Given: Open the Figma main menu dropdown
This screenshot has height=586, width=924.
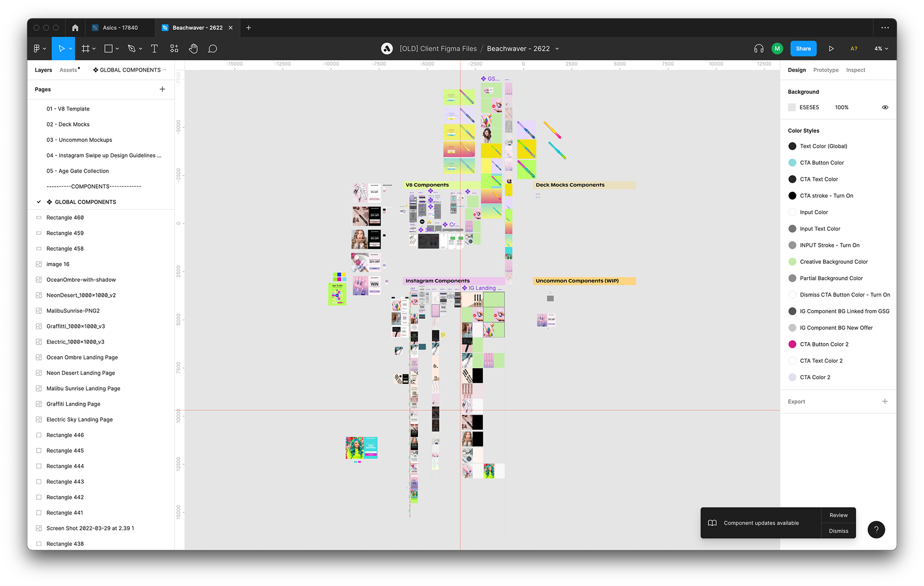Looking at the screenshot, I should [39, 49].
